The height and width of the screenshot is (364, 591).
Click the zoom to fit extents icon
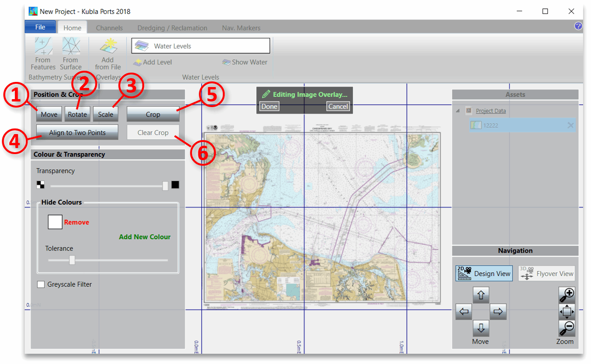pos(567,311)
